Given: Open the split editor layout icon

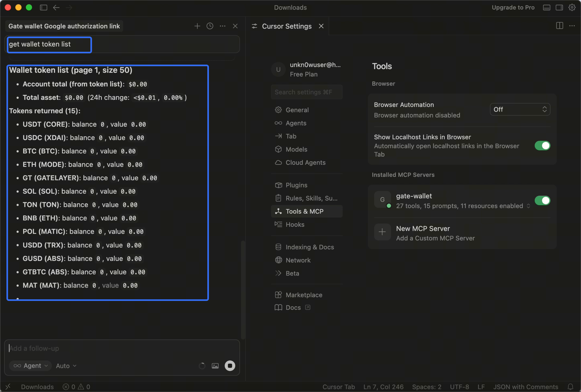Looking at the screenshot, I should [x=559, y=26].
